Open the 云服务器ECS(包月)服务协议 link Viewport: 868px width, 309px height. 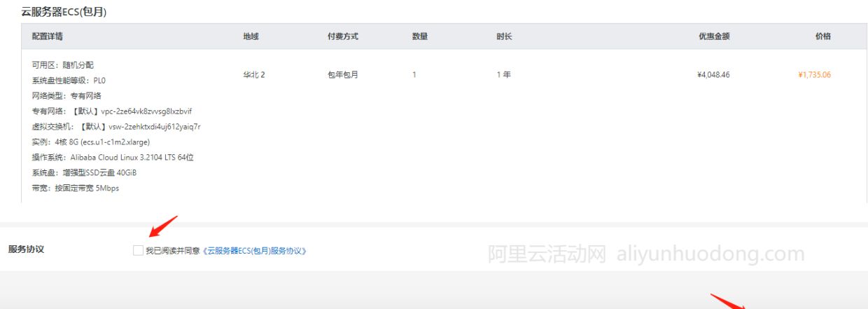coord(254,250)
